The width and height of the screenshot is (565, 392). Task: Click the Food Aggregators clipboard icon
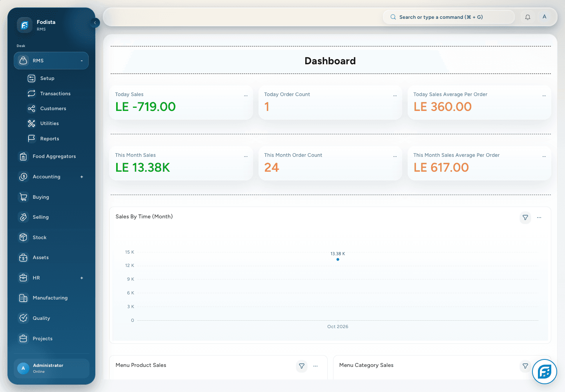point(24,156)
